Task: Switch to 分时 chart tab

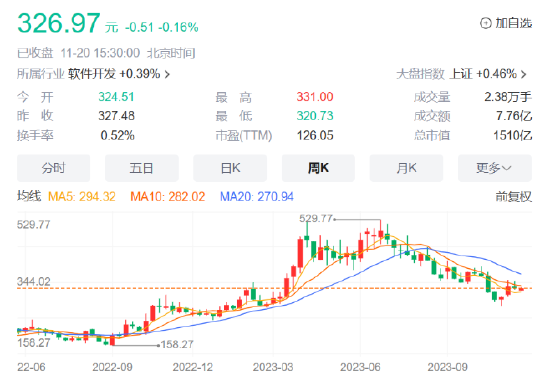Action: [53, 168]
